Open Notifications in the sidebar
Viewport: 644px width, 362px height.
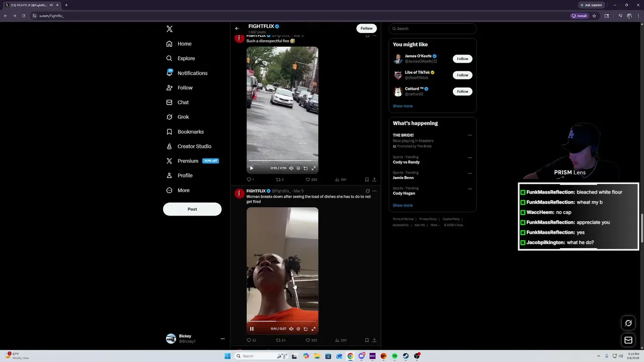tap(187, 73)
